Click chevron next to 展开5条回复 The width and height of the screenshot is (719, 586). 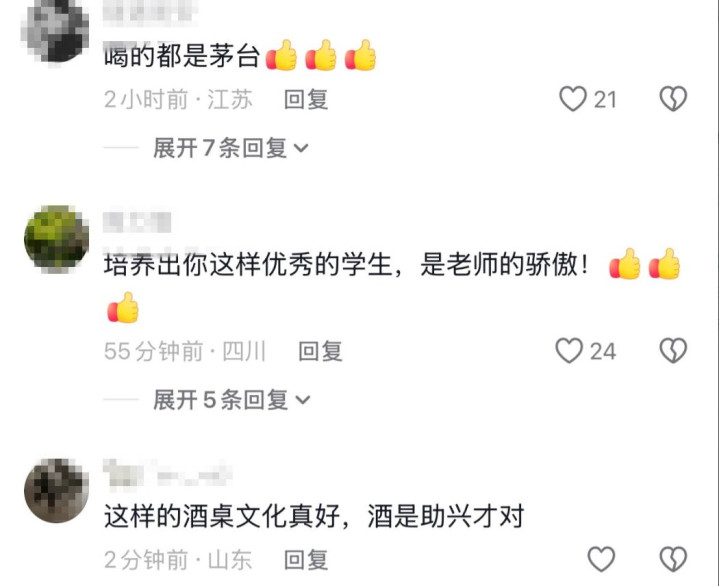303,400
